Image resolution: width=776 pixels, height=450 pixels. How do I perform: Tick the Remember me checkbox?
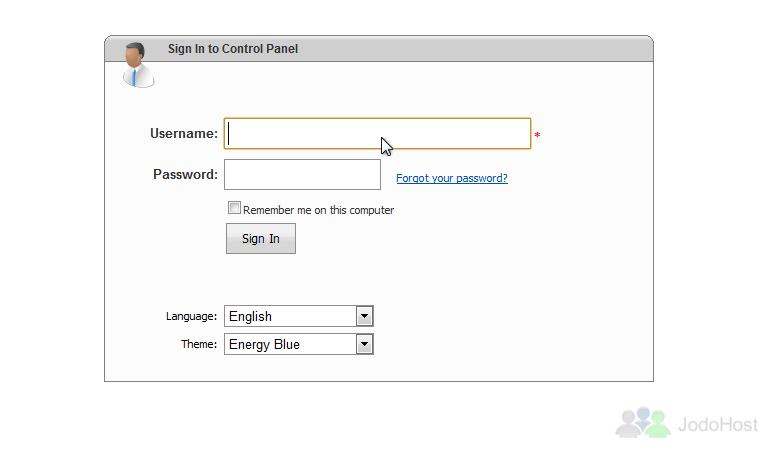[x=234, y=207]
